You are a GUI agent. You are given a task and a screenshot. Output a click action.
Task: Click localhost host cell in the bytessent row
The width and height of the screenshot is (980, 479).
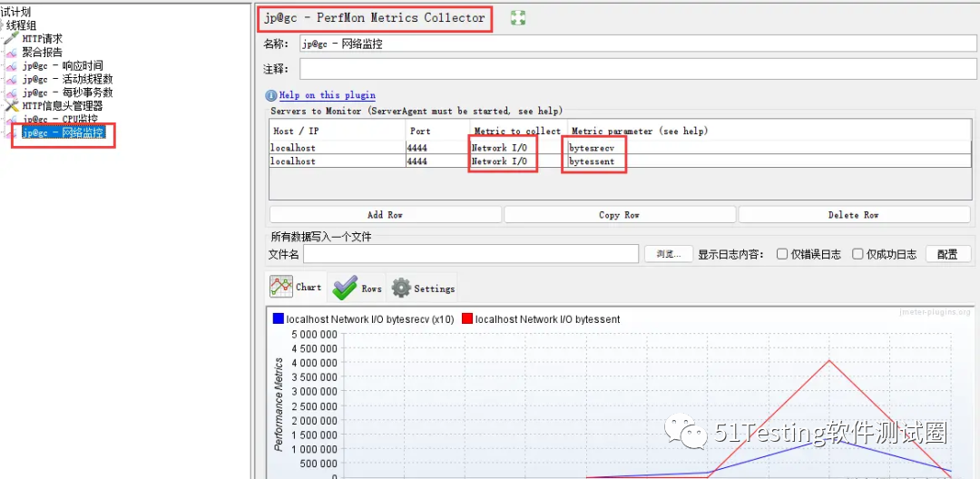pyautogui.click(x=337, y=161)
